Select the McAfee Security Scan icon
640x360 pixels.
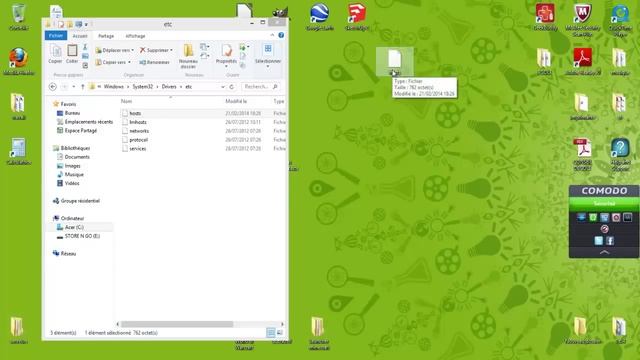point(582,20)
